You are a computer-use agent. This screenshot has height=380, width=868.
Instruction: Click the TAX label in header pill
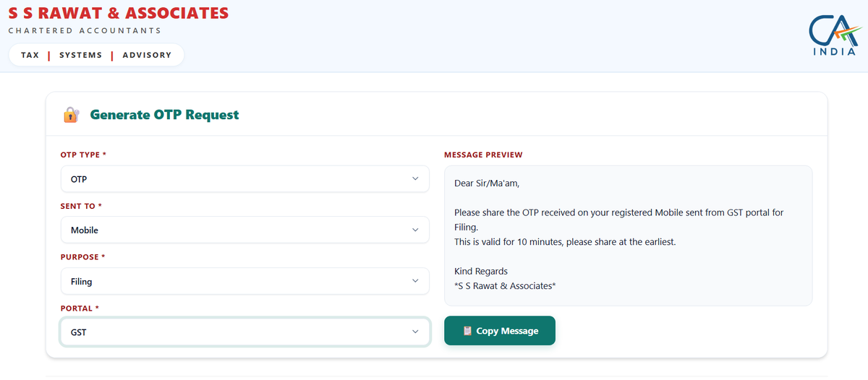(30, 55)
